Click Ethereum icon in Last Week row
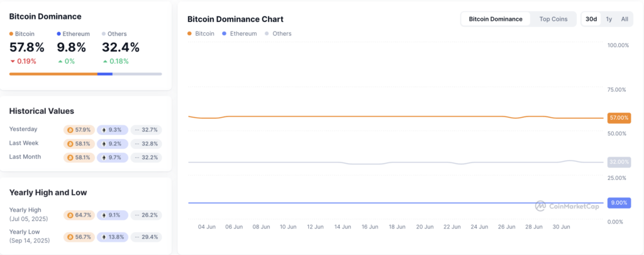This screenshot has height=255, width=644. coord(104,144)
